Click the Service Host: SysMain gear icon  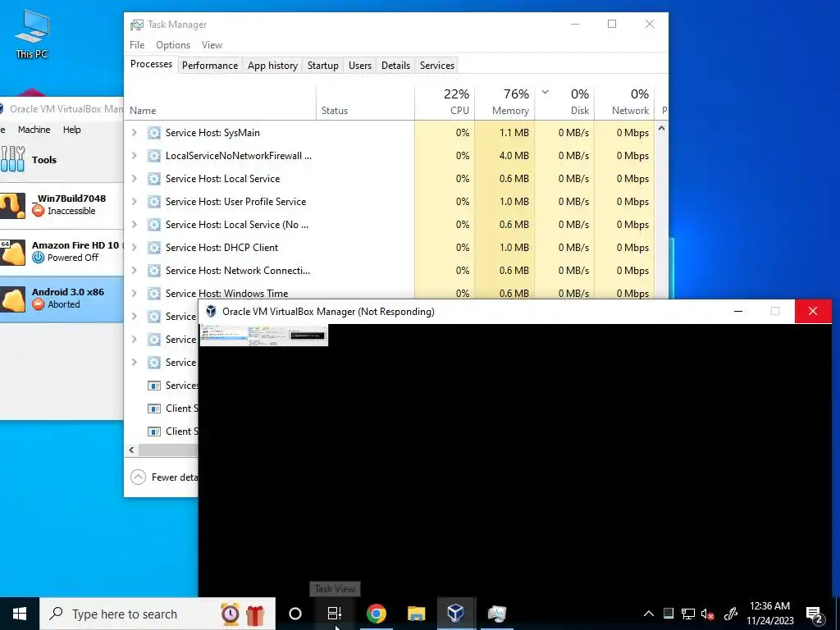tap(153, 133)
